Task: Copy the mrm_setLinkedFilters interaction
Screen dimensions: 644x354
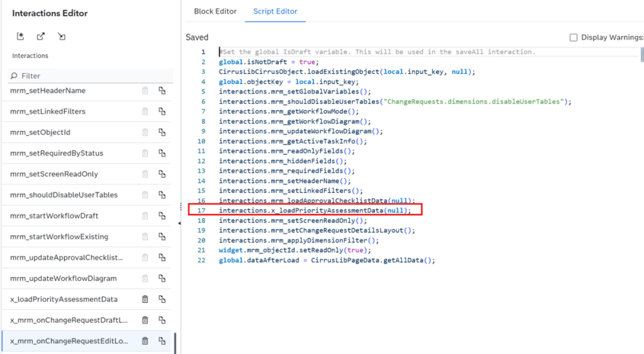Action: click(x=162, y=111)
